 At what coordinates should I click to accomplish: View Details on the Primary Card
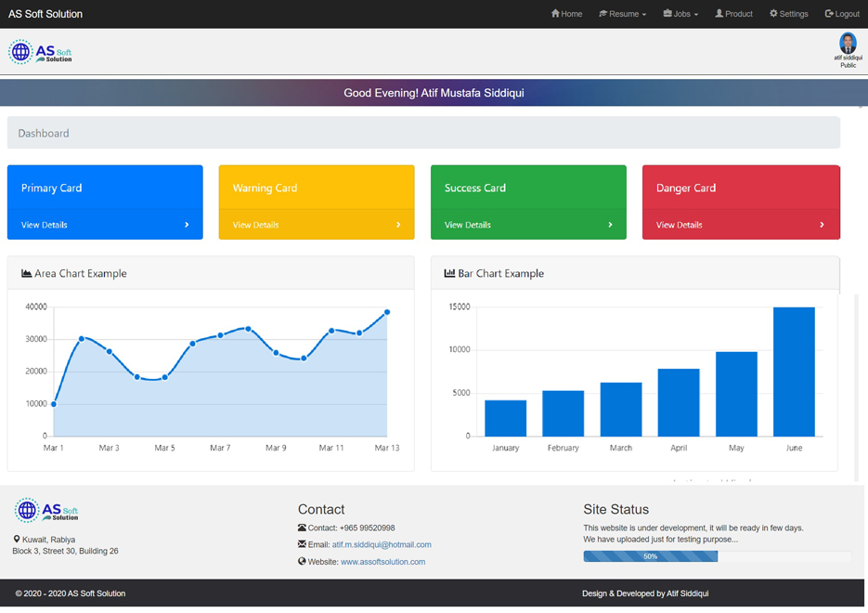pos(45,225)
